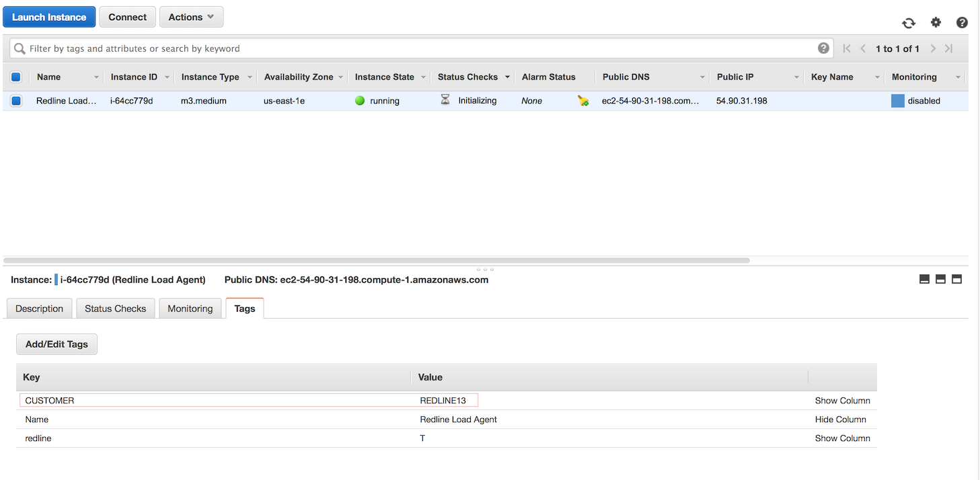
Task: Open the Instance Type column dropdown arrow
Action: [250, 77]
